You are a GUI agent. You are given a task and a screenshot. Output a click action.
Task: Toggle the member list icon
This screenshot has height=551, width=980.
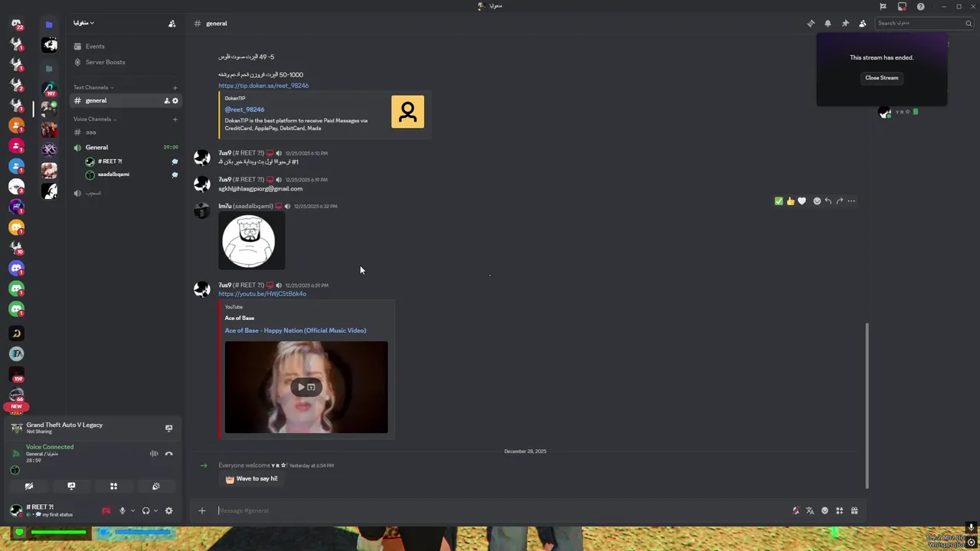pyautogui.click(x=862, y=24)
